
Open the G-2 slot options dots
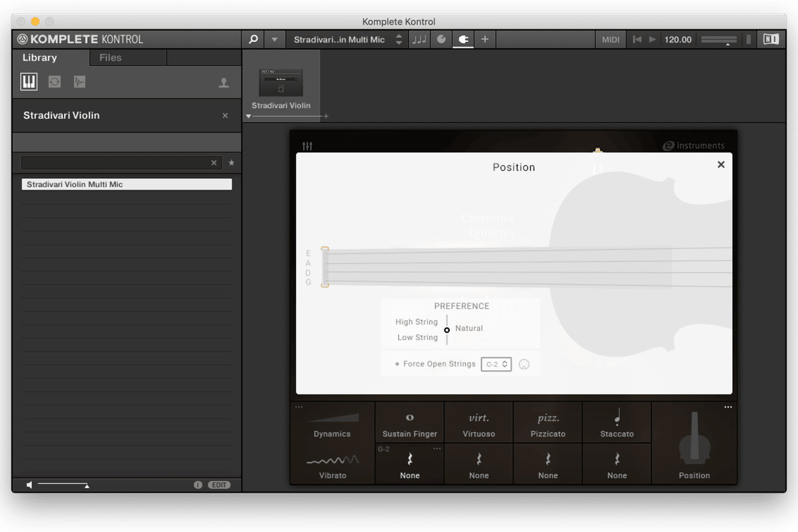(x=437, y=449)
